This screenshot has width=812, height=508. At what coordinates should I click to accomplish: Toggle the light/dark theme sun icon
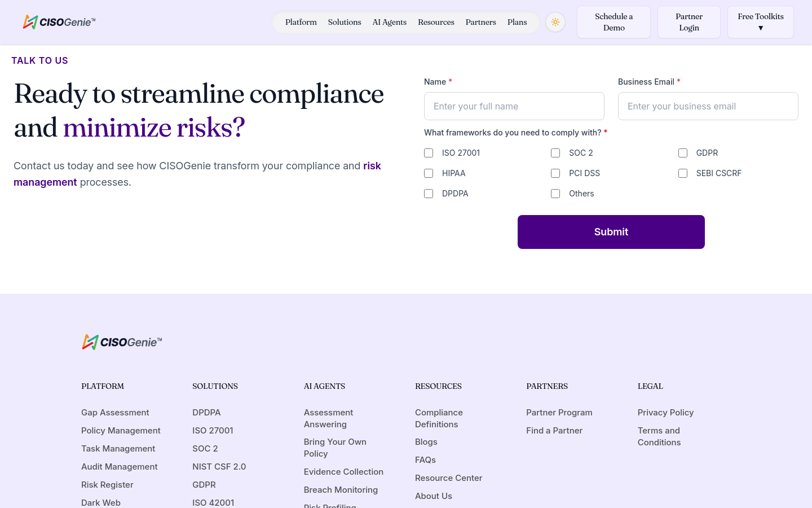tap(555, 22)
